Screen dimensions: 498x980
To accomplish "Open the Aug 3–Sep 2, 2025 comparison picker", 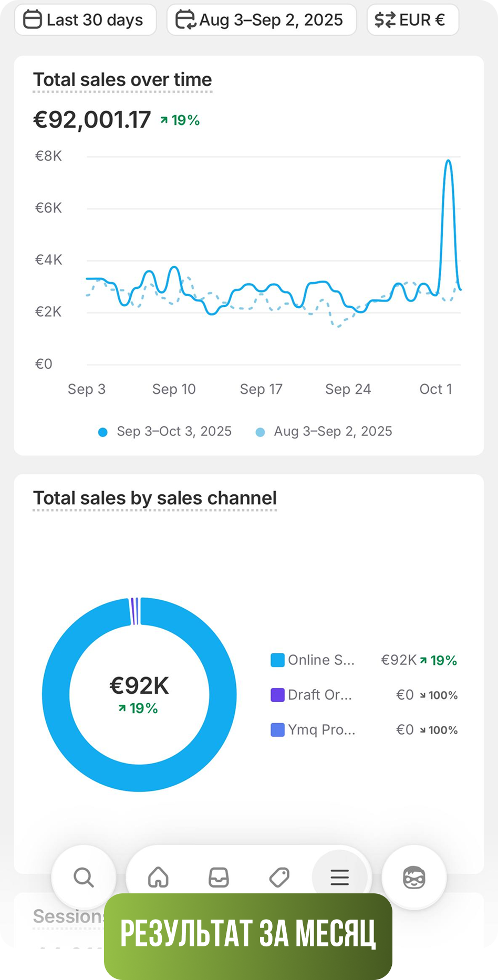I will tap(262, 20).
